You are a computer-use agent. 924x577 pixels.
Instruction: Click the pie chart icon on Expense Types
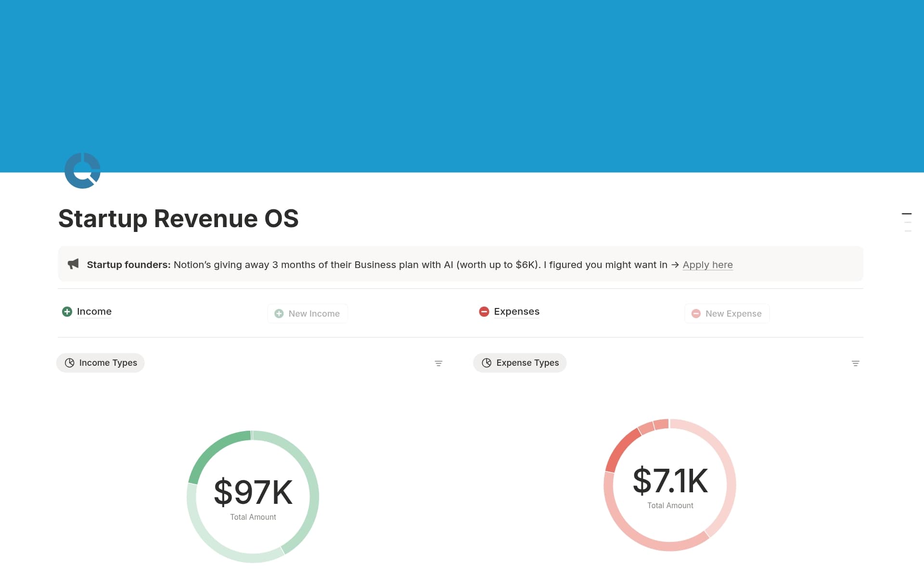click(x=487, y=362)
